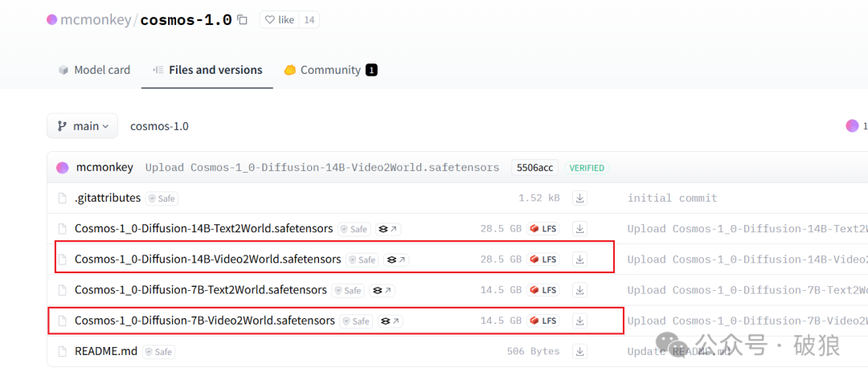Click the 28.5 GB size for 14B-Text2World
The image size is (868, 380).
tap(501, 228)
